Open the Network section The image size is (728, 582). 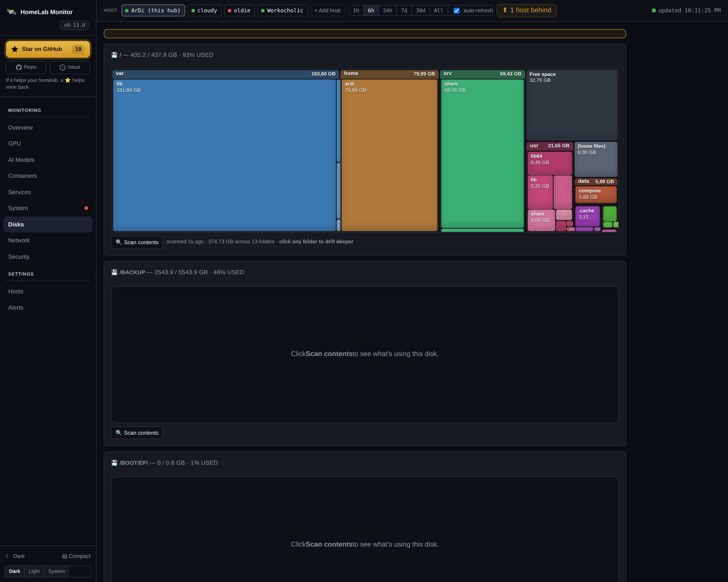48,240
